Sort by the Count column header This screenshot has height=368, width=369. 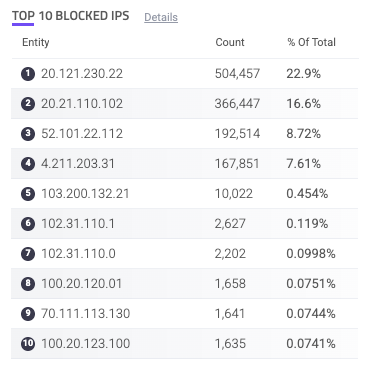tap(230, 42)
